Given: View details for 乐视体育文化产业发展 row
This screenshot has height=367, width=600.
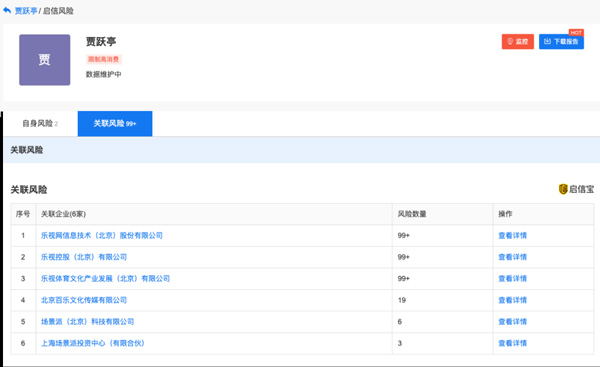Looking at the screenshot, I should (x=512, y=278).
